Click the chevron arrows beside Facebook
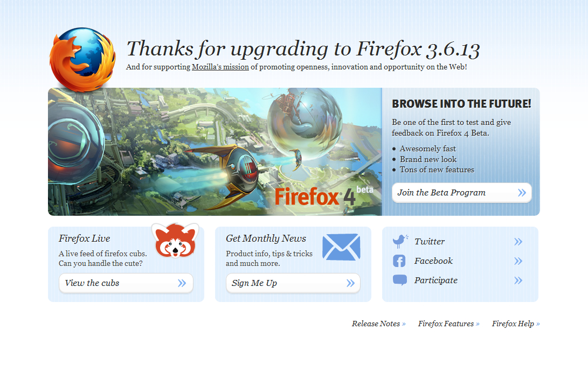588x386 pixels. (x=518, y=261)
